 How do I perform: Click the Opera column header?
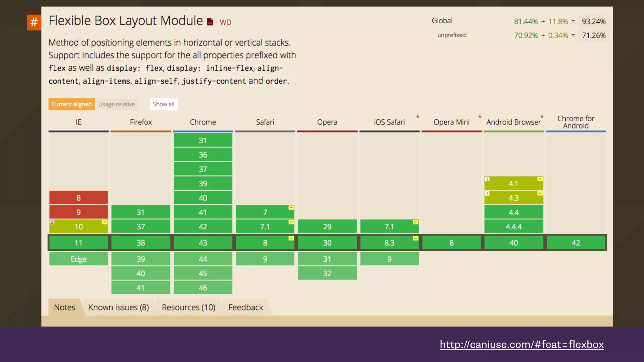point(327,122)
